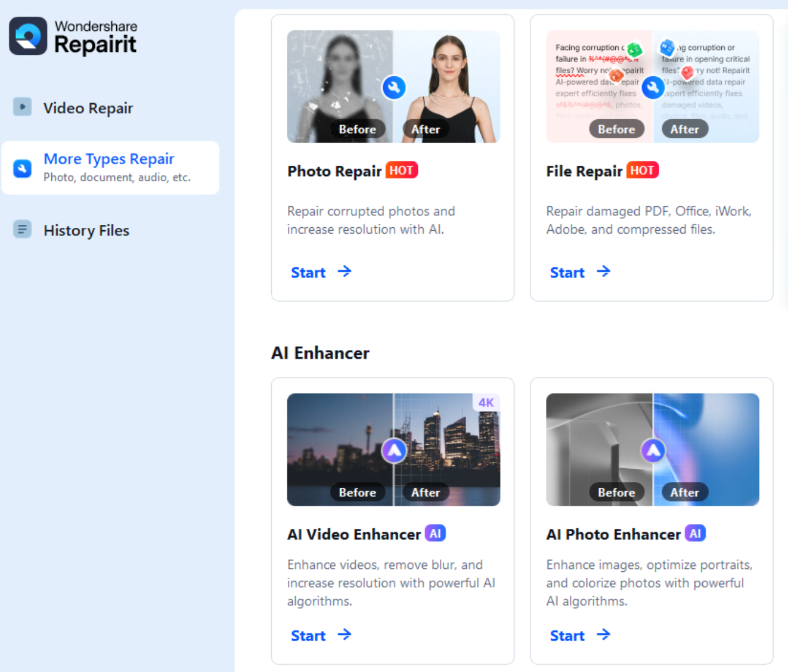The height and width of the screenshot is (672, 788).
Task: Click the File Repair card title
Action: coord(584,171)
